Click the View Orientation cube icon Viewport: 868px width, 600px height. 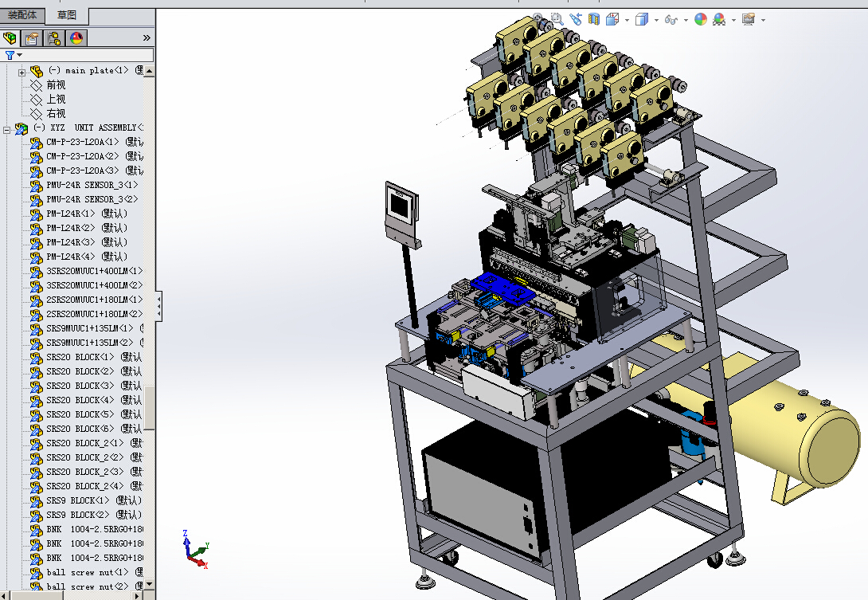pos(612,19)
